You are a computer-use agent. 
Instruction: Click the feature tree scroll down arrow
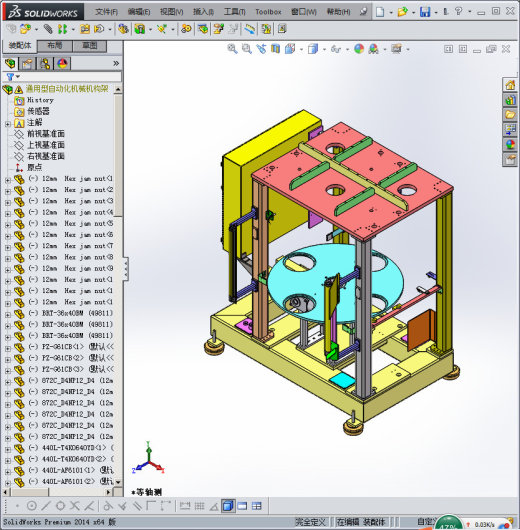(x=118, y=482)
